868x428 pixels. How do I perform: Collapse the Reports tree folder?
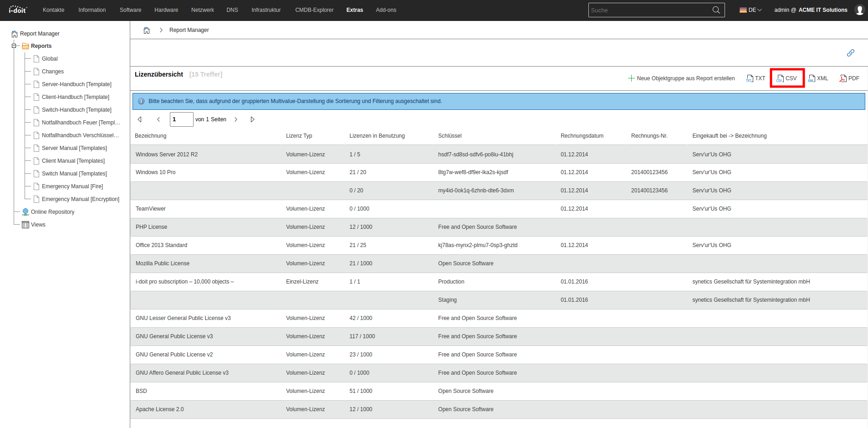pyautogui.click(x=14, y=46)
